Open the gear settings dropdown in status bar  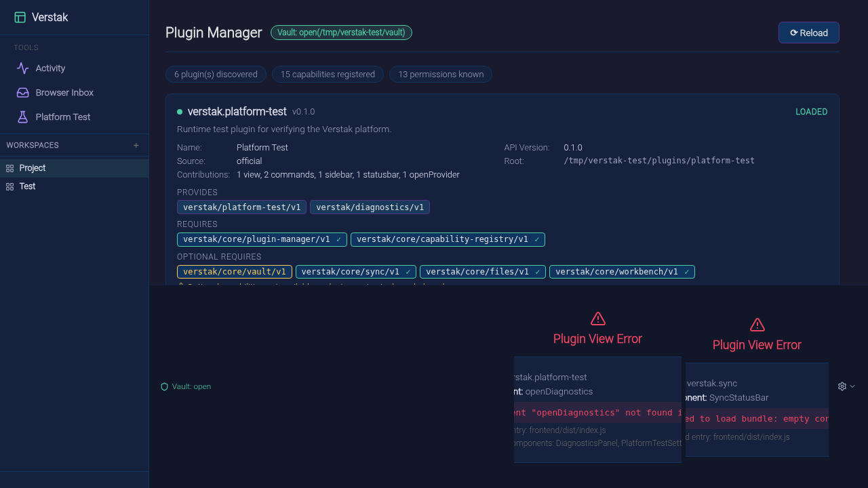(x=846, y=386)
